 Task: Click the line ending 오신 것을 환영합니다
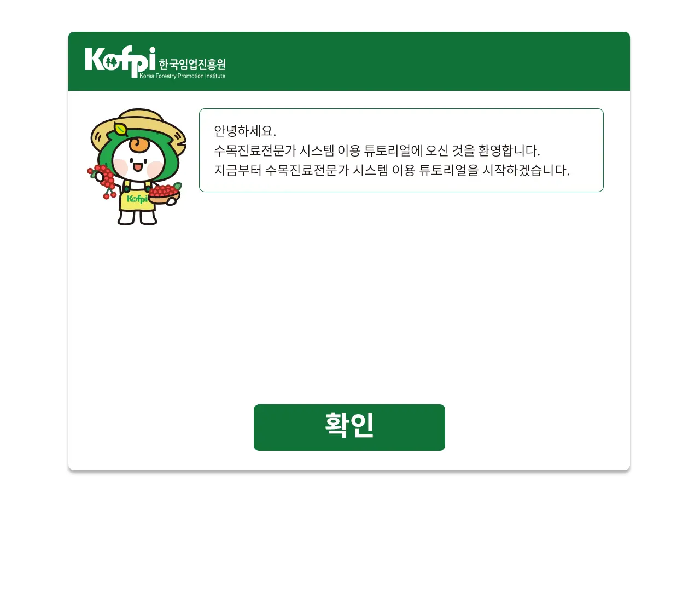(x=377, y=150)
